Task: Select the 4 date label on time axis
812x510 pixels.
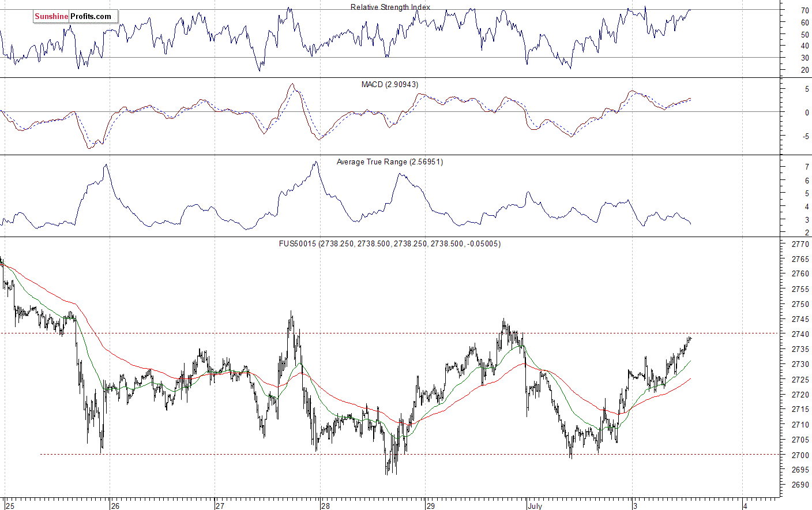Action: coord(745,506)
